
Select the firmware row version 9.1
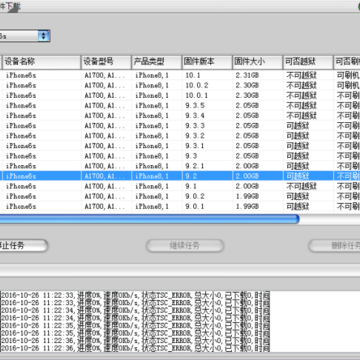[x=180, y=186]
